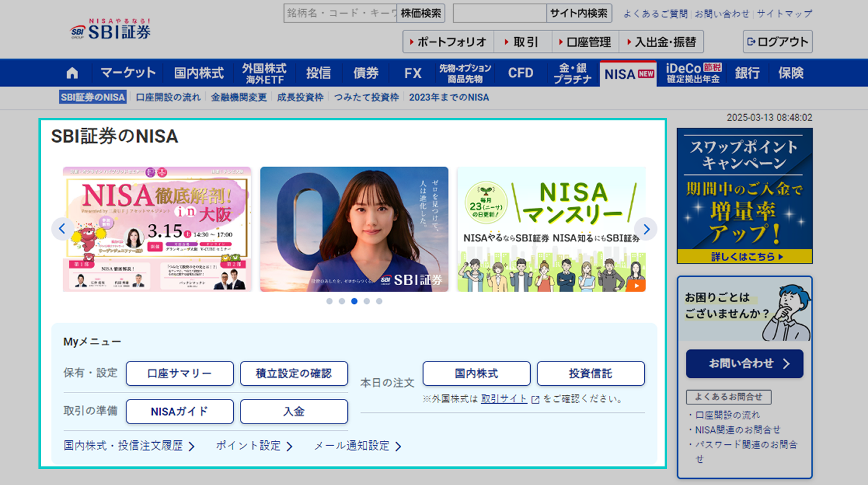The image size is (868, 485).
Task: Open ポートフォリオ menu button
Action: (x=448, y=42)
